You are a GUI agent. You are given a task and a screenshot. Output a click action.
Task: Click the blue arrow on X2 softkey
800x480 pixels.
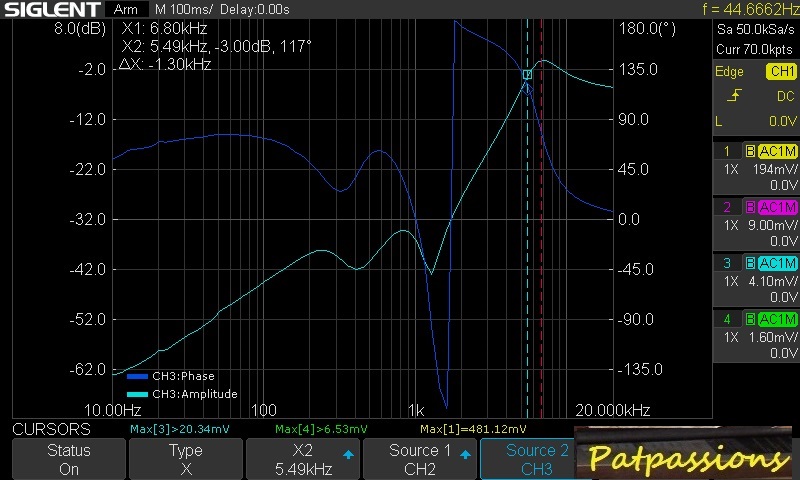point(348,454)
